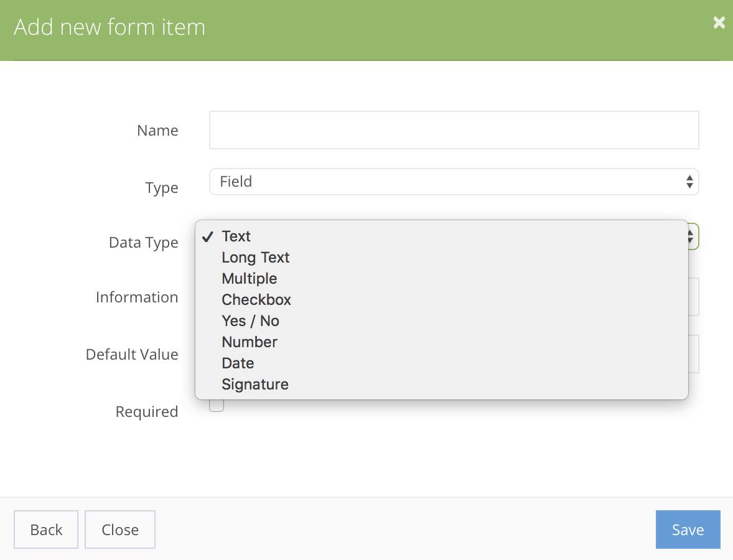
Task: Open the Type selection dropdown showing Field
Action: (454, 182)
